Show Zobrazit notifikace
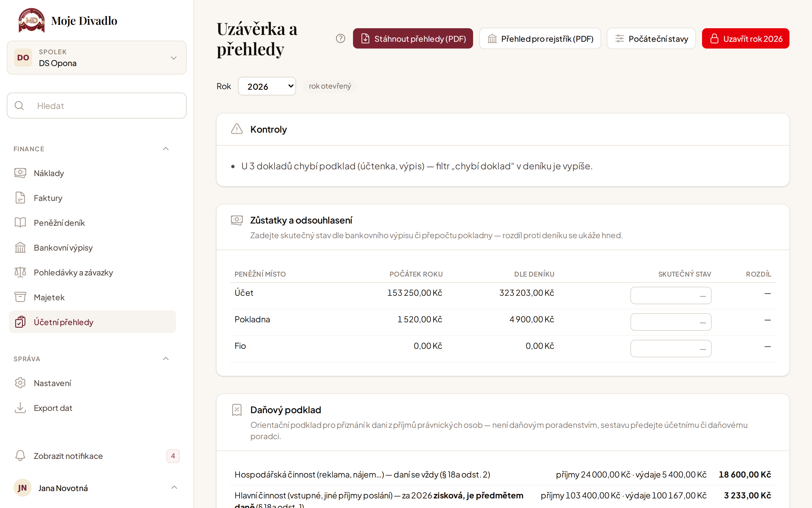The width and height of the screenshot is (812, 508). (97, 456)
